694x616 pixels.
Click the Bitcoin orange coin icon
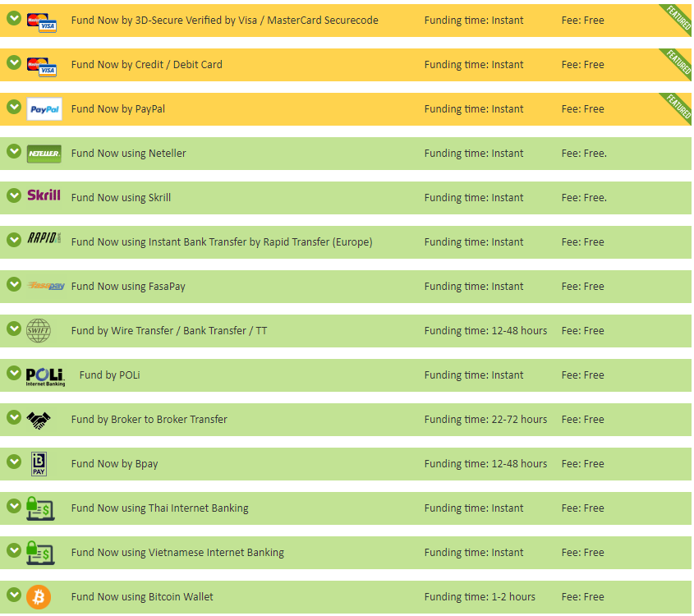tap(39, 597)
